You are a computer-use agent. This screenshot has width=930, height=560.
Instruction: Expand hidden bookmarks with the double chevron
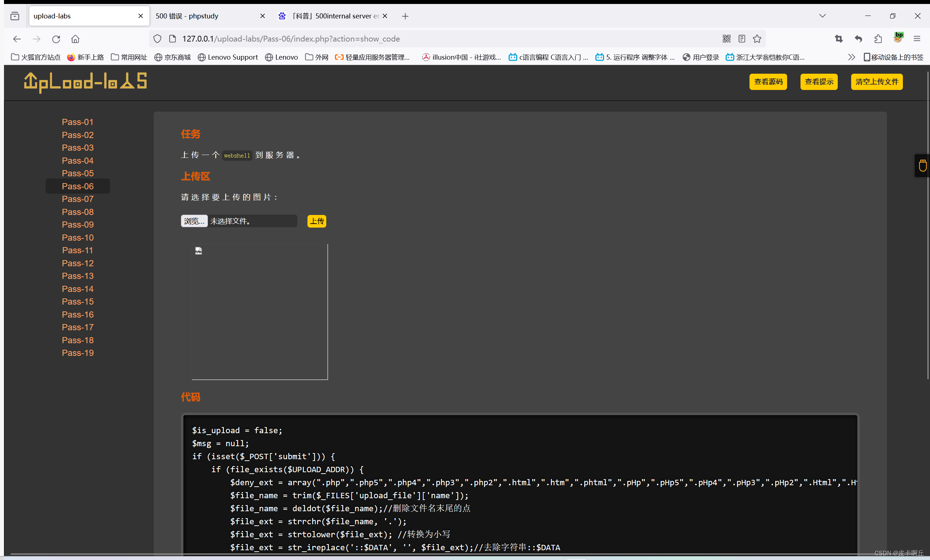tap(852, 57)
